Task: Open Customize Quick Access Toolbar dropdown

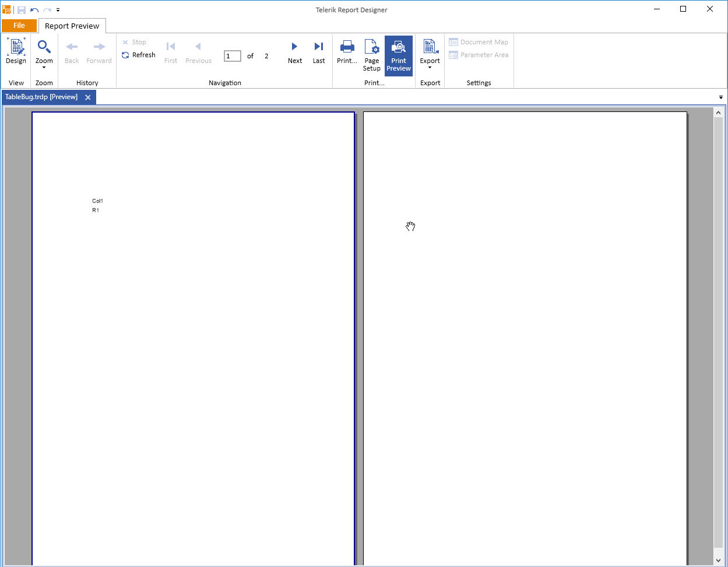Action: 58,10
